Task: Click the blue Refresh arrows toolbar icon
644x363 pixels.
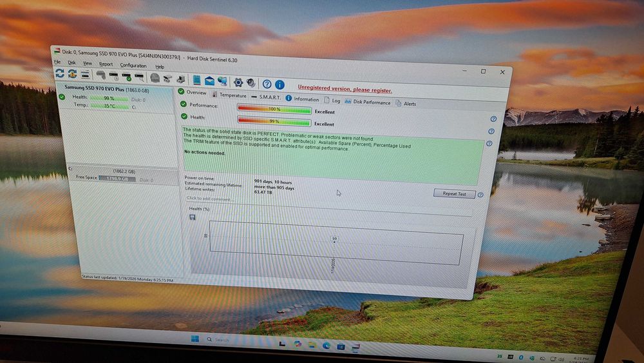Action: coord(59,73)
